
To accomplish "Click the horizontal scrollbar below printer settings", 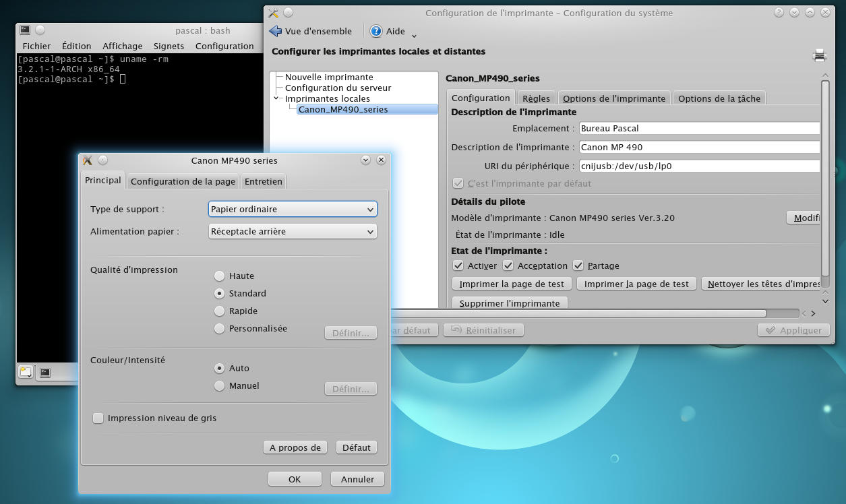I will coord(578,313).
